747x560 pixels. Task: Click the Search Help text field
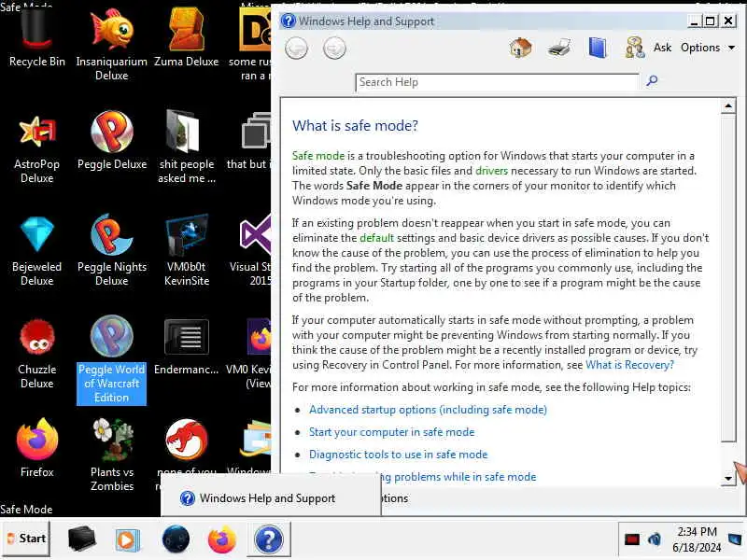(x=497, y=82)
